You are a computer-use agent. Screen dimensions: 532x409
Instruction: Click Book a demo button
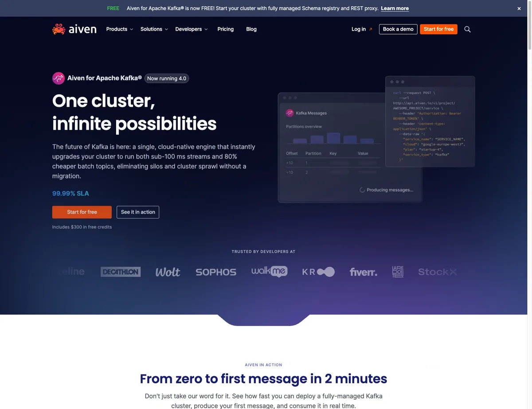pos(398,29)
